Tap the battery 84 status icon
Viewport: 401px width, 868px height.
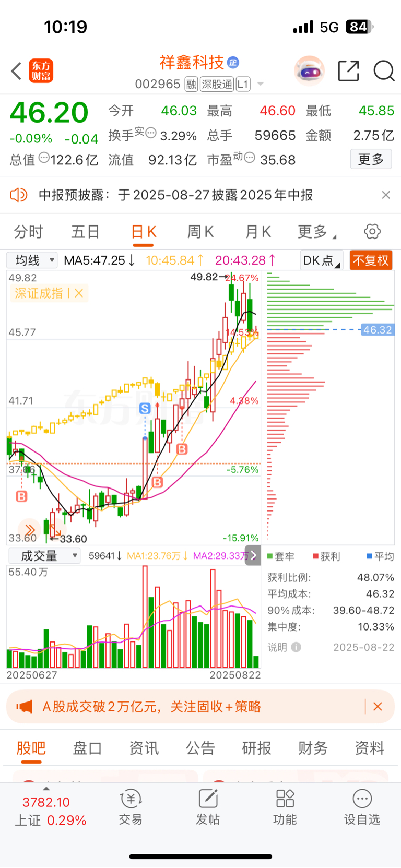click(359, 27)
